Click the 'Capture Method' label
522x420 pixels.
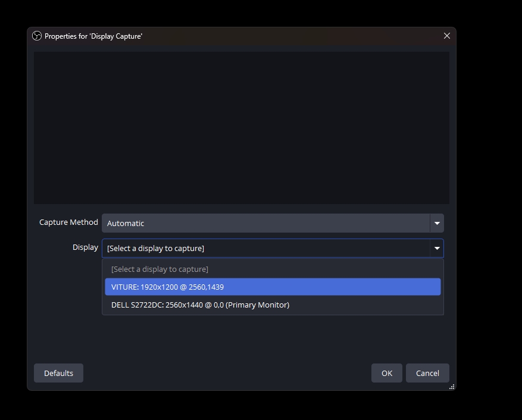(68, 222)
